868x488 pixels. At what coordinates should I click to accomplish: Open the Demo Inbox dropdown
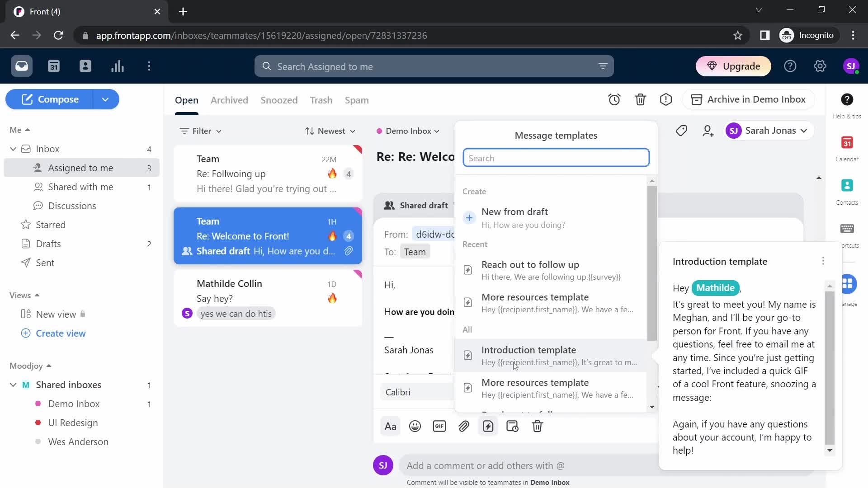click(408, 131)
